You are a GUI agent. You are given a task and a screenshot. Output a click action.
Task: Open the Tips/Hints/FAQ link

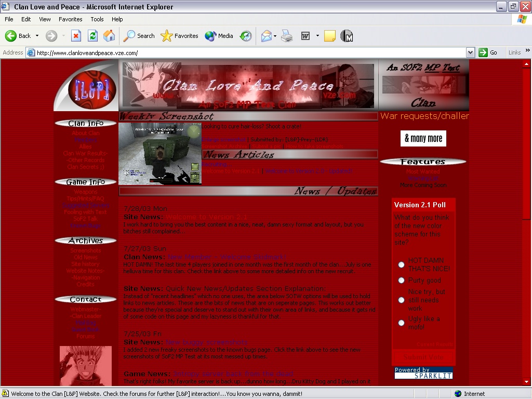pos(86,198)
